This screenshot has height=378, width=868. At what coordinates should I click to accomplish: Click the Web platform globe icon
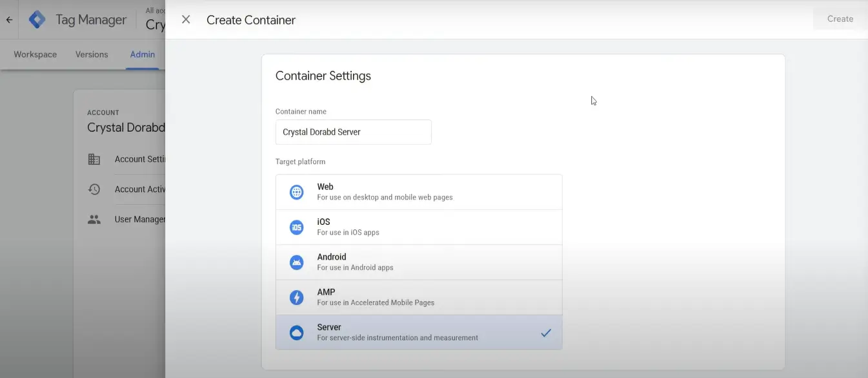pos(296,192)
